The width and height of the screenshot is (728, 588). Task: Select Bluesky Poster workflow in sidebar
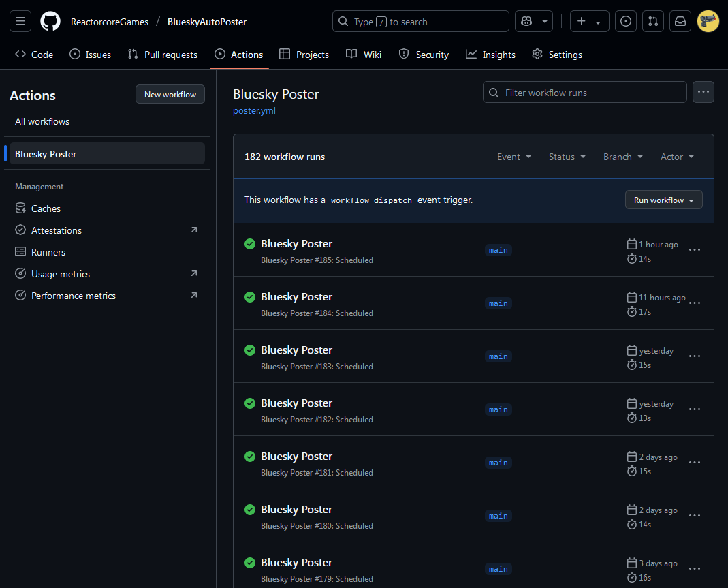click(107, 154)
